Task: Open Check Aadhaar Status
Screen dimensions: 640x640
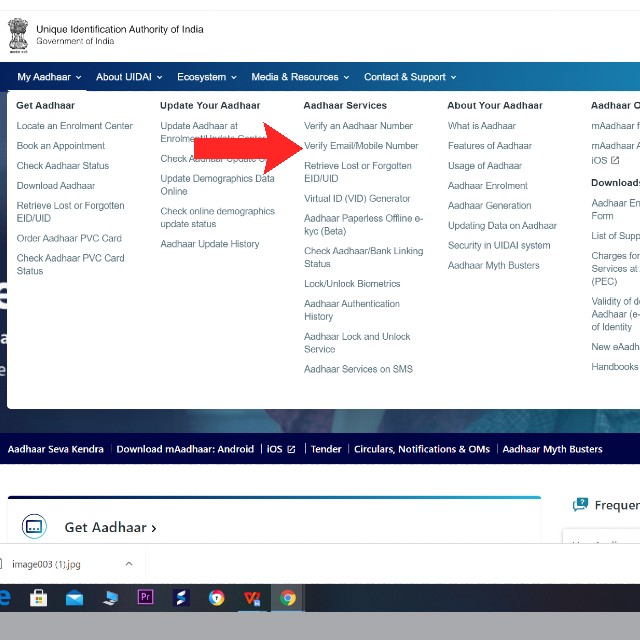Action: click(63, 166)
